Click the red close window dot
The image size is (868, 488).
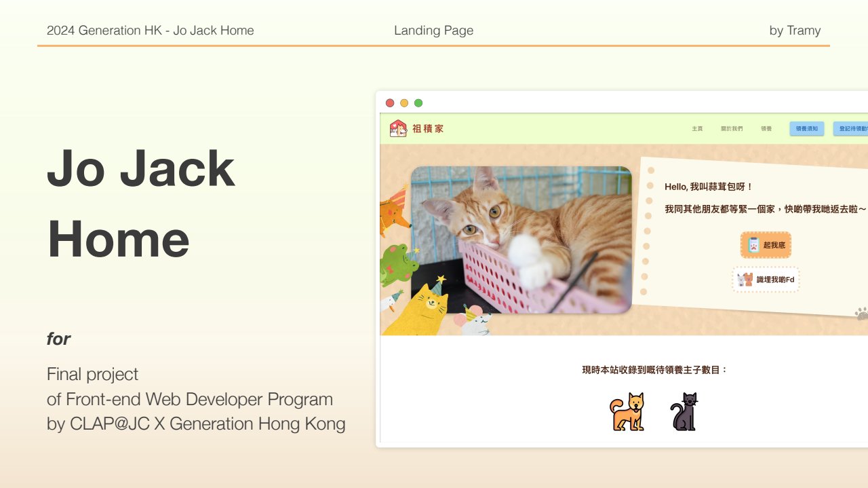click(390, 103)
